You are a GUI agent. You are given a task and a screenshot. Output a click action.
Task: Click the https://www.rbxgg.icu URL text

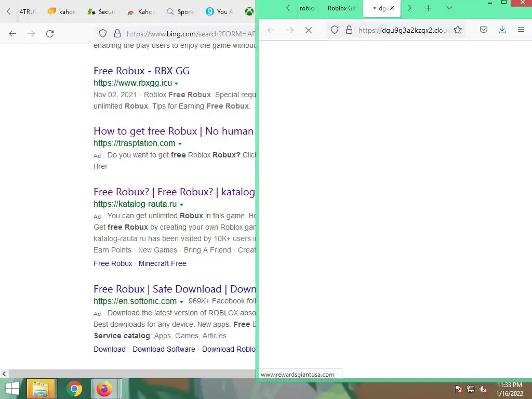tap(132, 83)
